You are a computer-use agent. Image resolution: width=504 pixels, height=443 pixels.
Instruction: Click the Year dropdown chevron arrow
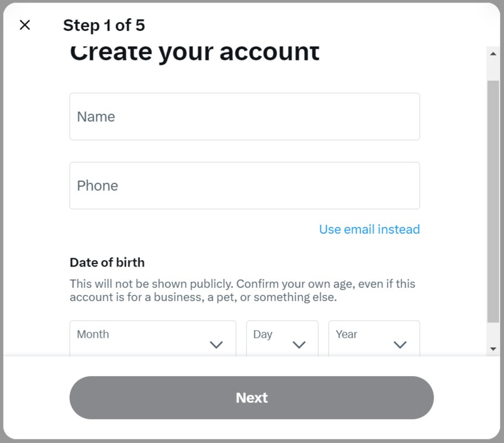(400, 345)
